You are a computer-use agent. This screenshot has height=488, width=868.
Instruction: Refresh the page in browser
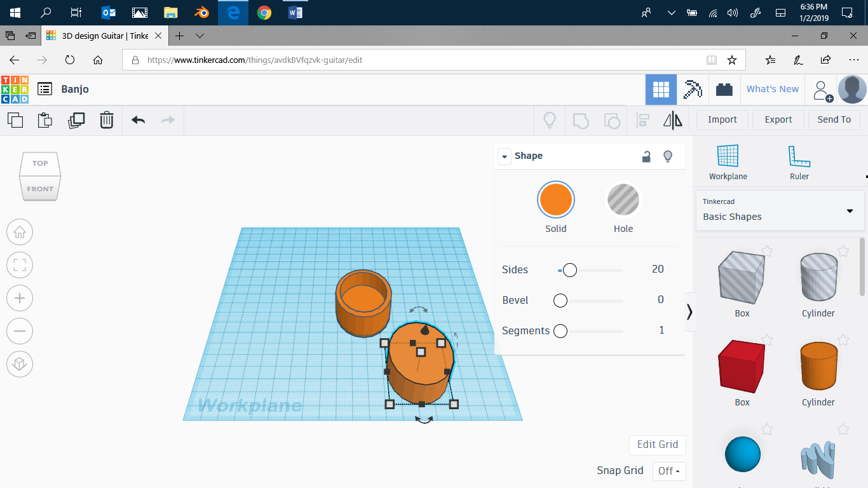coord(70,60)
